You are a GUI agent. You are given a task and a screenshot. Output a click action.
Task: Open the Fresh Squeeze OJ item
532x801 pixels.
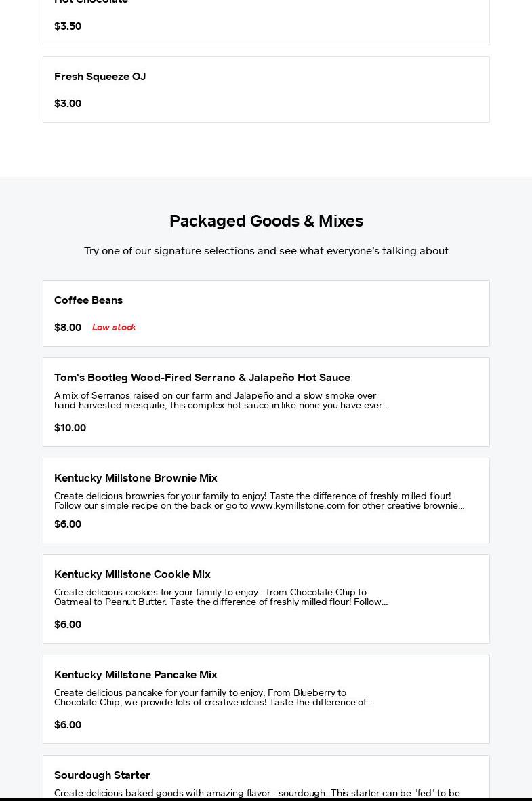pyautogui.click(x=100, y=77)
